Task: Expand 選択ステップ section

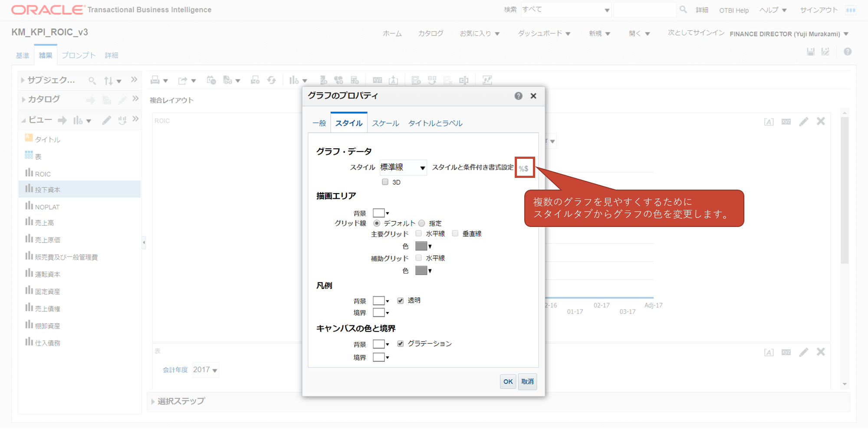Action: (153, 402)
